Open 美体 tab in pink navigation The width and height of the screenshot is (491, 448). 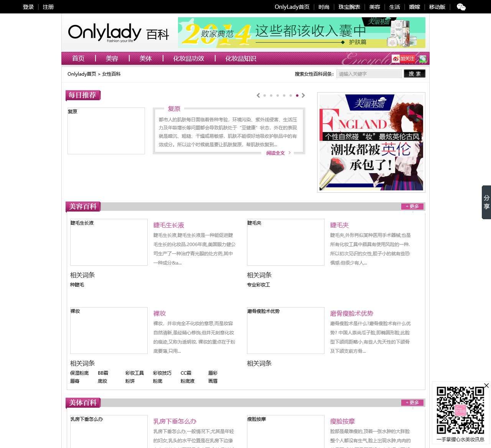[146, 58]
